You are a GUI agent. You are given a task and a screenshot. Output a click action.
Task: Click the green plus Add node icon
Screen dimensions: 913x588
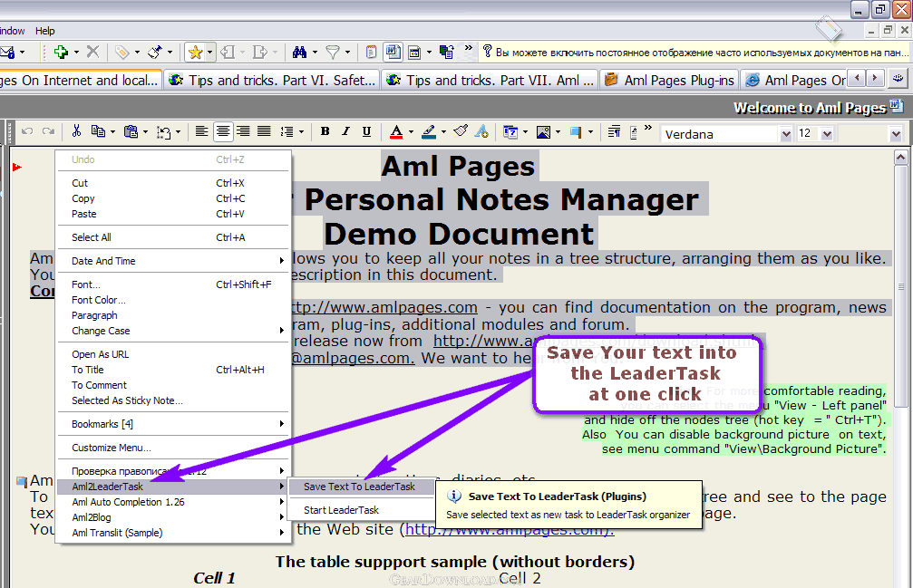tap(61, 53)
